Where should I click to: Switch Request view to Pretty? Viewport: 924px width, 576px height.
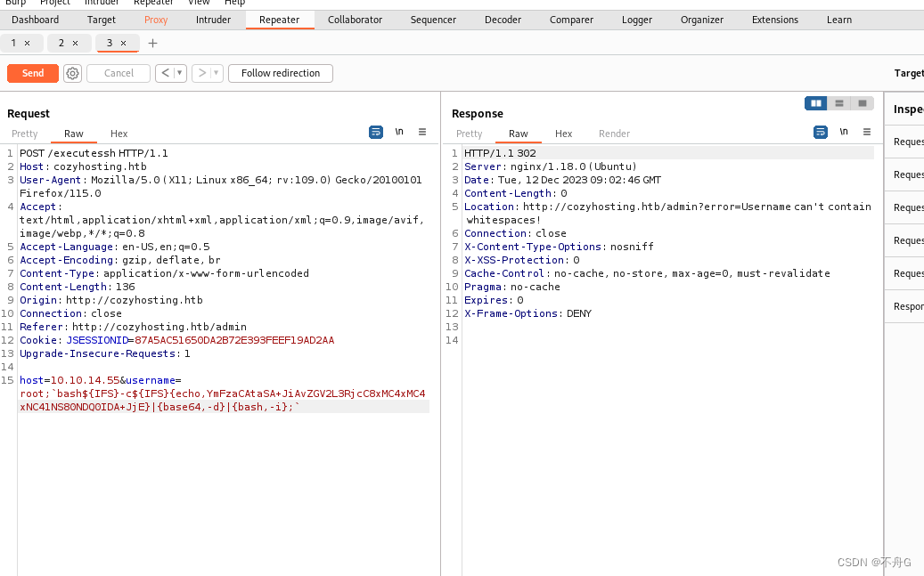click(25, 134)
